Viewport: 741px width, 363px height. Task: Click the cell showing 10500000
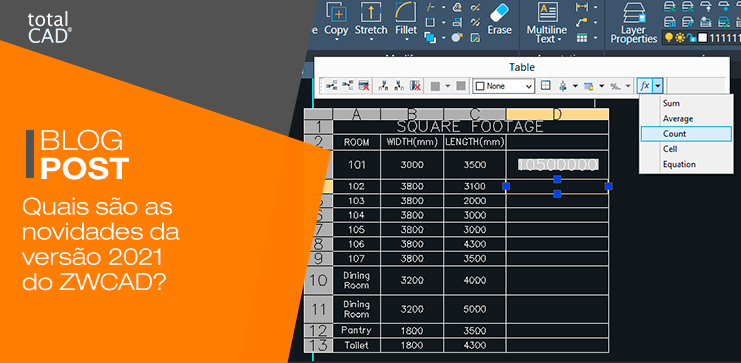[x=558, y=164]
